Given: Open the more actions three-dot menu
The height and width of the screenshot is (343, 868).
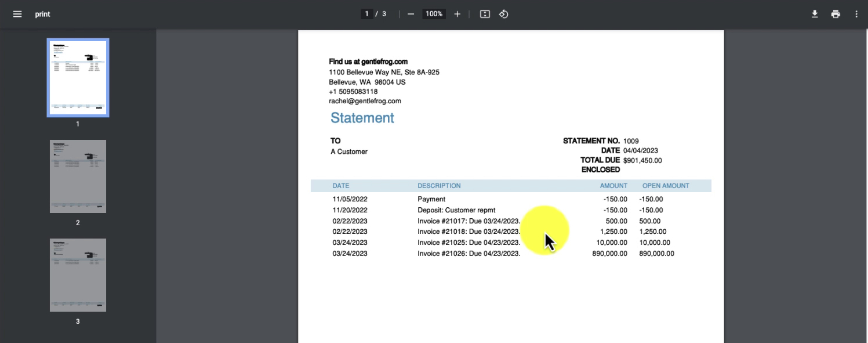Looking at the screenshot, I should pyautogui.click(x=856, y=14).
